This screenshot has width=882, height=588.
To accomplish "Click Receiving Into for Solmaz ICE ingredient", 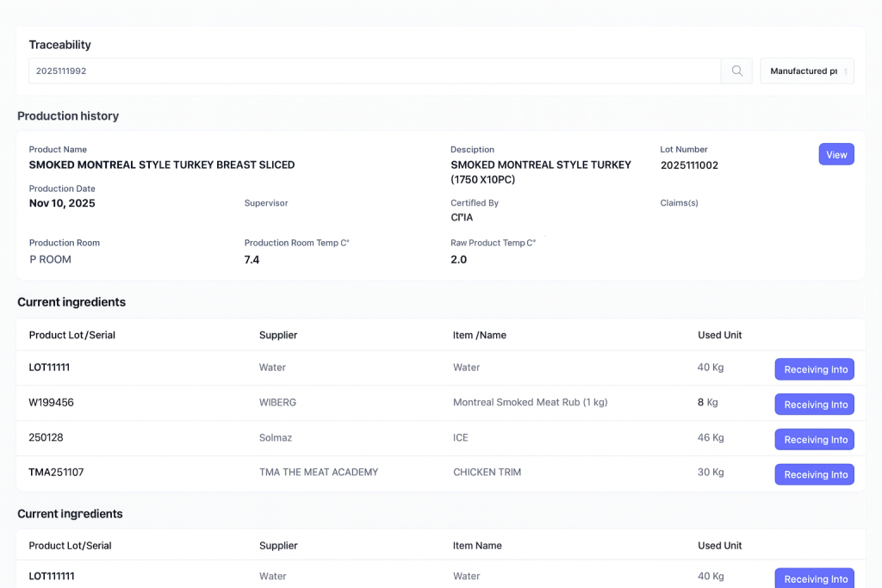I will 814,439.
